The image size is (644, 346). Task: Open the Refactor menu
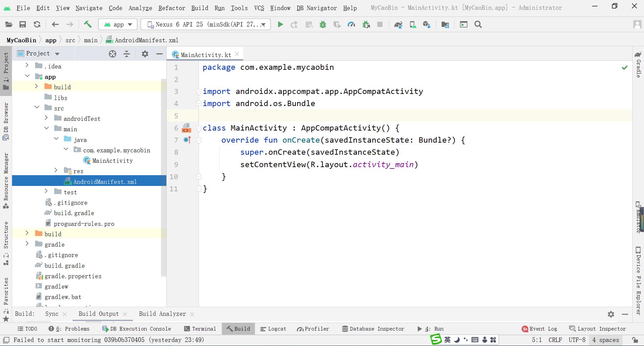click(171, 8)
